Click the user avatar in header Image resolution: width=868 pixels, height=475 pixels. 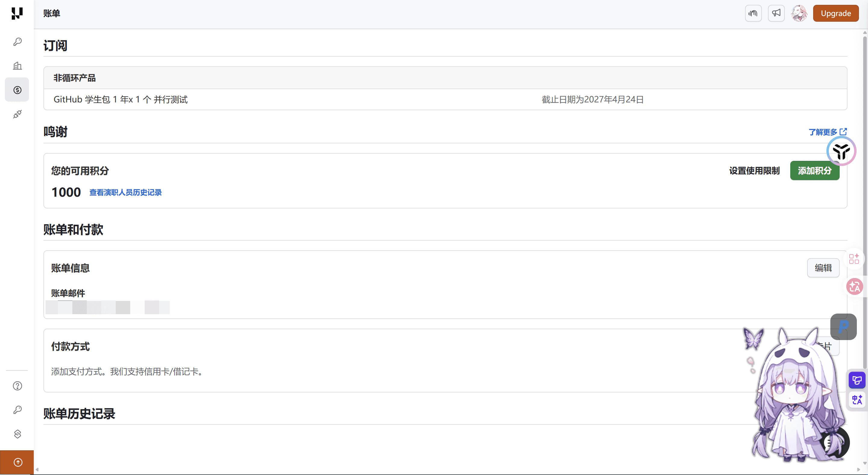[799, 13]
